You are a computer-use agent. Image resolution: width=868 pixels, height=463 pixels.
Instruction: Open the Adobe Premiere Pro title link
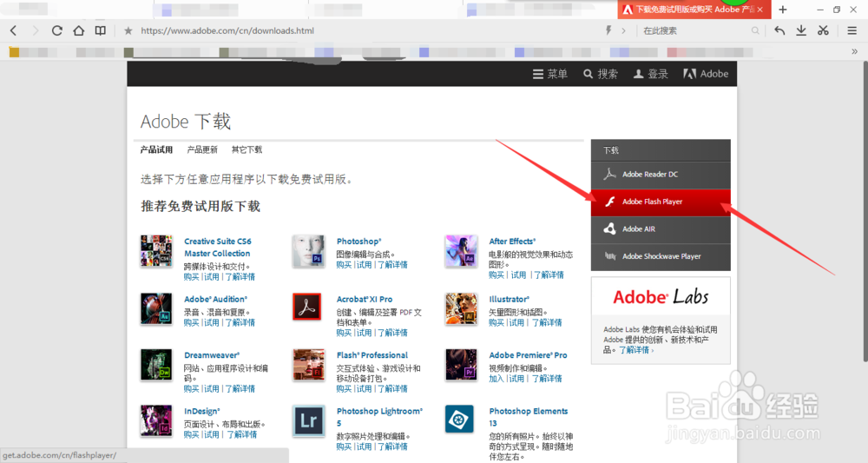(x=528, y=355)
